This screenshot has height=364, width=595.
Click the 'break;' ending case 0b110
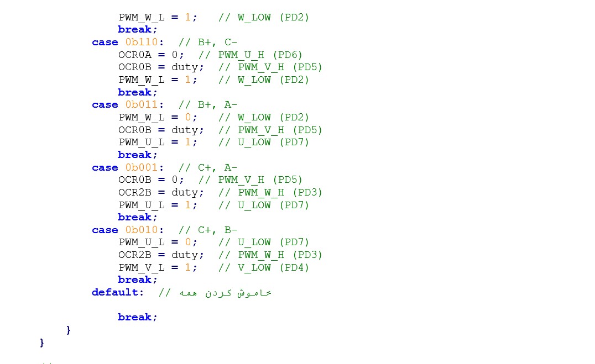coord(137,92)
